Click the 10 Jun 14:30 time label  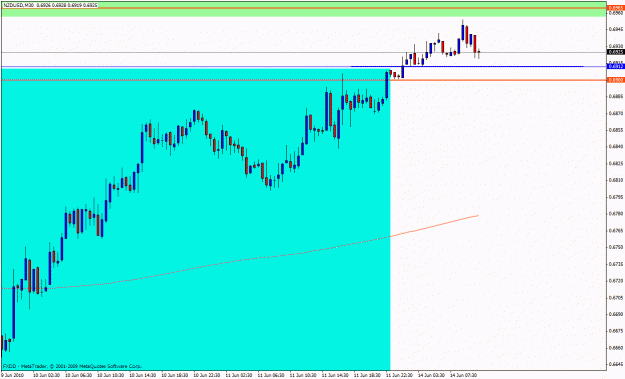(143, 375)
